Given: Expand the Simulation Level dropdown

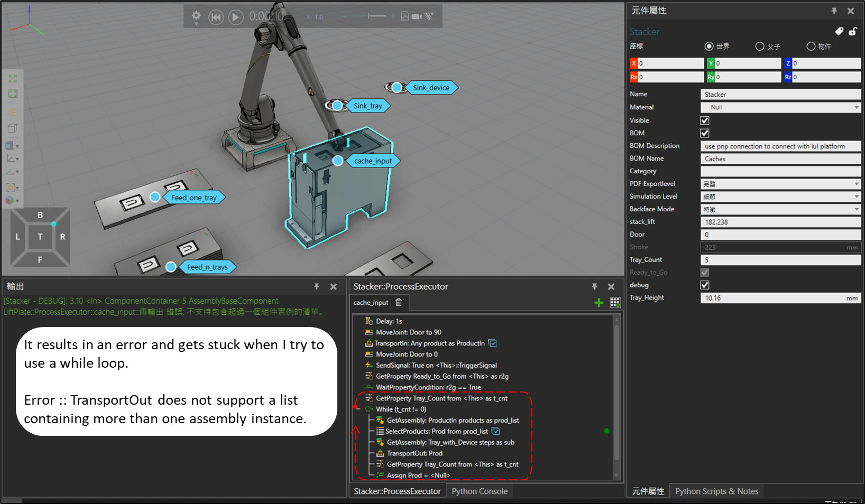Looking at the screenshot, I should point(780,197).
